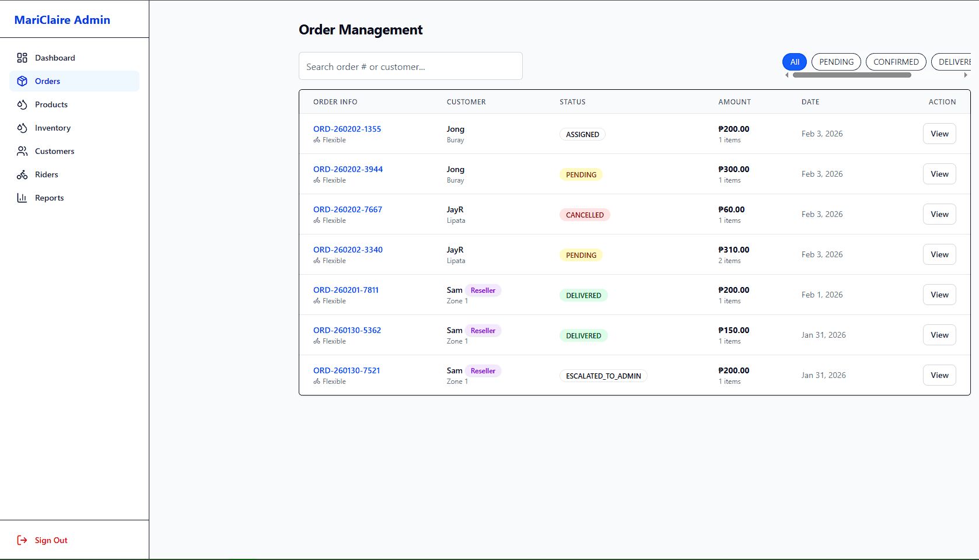The height and width of the screenshot is (560, 979).
Task: Click the Sign Out logout arrow icon
Action: pyautogui.click(x=22, y=540)
